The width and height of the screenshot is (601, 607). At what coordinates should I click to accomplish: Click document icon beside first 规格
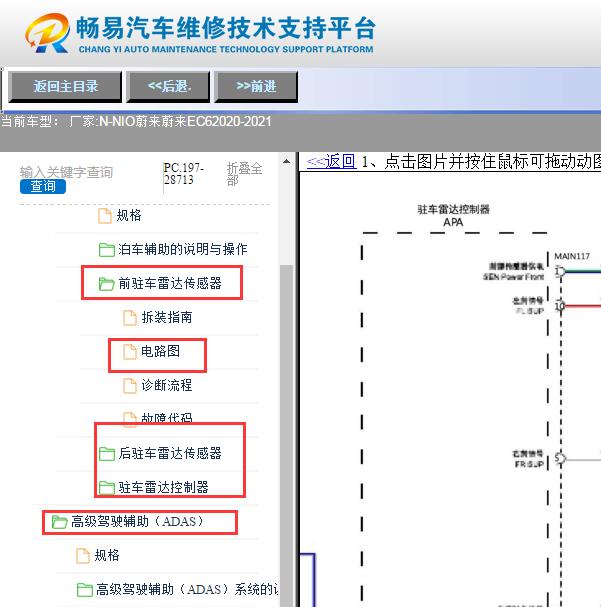coord(105,216)
